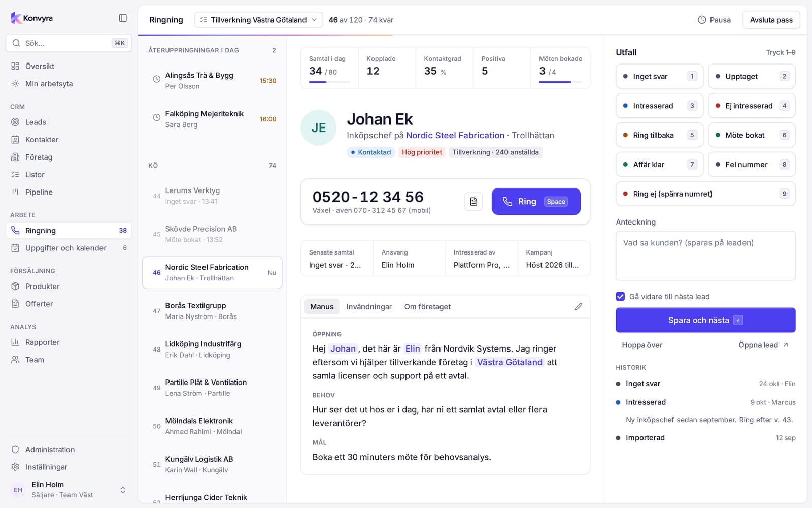This screenshot has width=812, height=508.
Task: Open Översikt from the sidebar
Action: click(69, 66)
